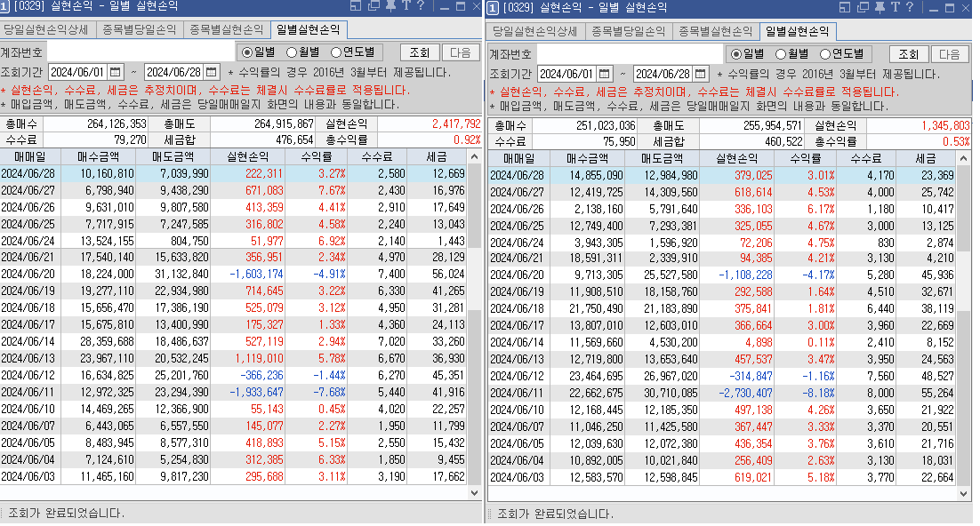Select 연도별 radio button in right window
The width and height of the screenshot is (980, 526).
click(825, 54)
